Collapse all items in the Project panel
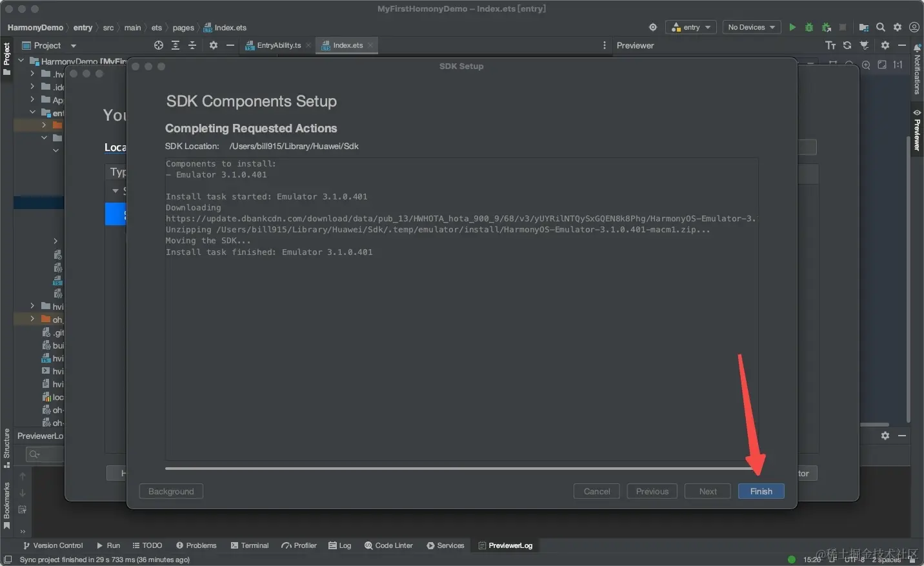 coord(192,45)
